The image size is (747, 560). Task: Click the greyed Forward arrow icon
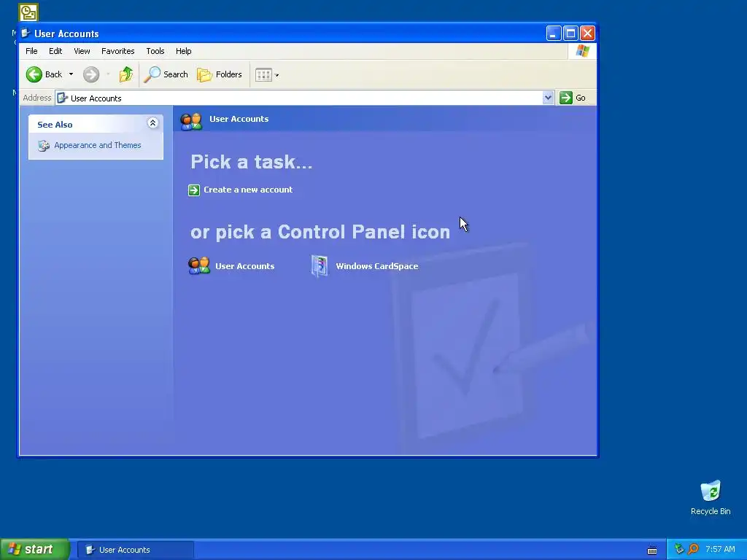tap(91, 74)
